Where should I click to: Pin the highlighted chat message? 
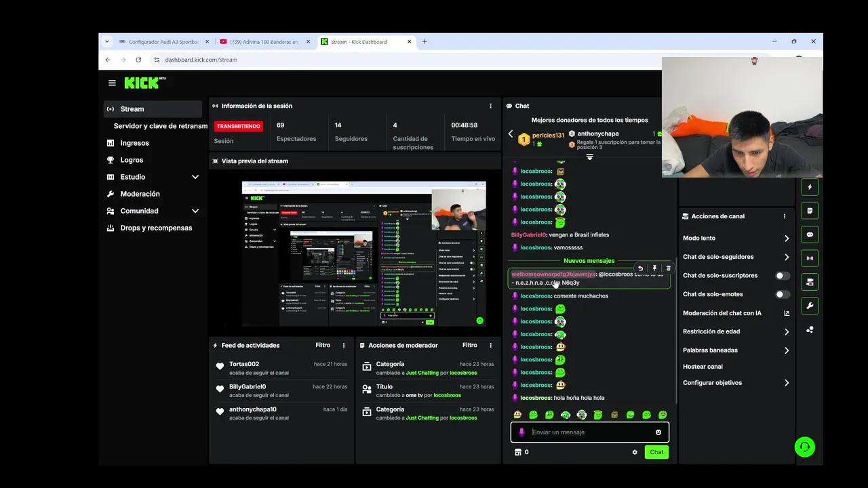click(x=654, y=268)
